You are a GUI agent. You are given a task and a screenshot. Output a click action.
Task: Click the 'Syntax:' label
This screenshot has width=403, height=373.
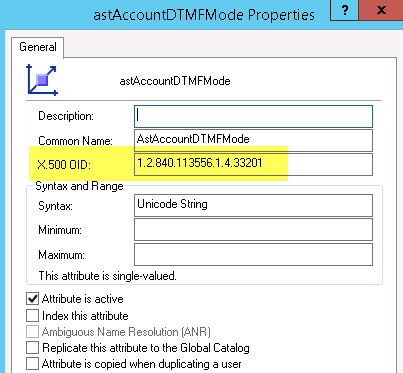point(55,206)
